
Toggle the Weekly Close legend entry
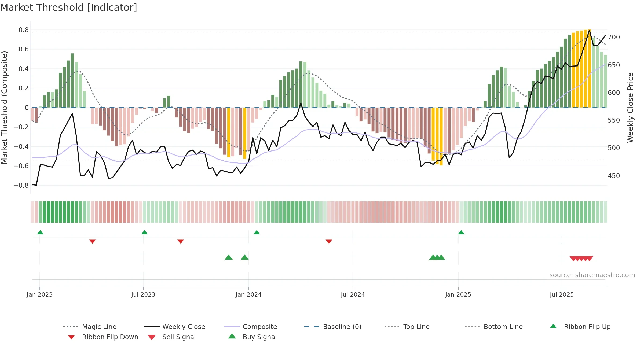pyautogui.click(x=174, y=327)
